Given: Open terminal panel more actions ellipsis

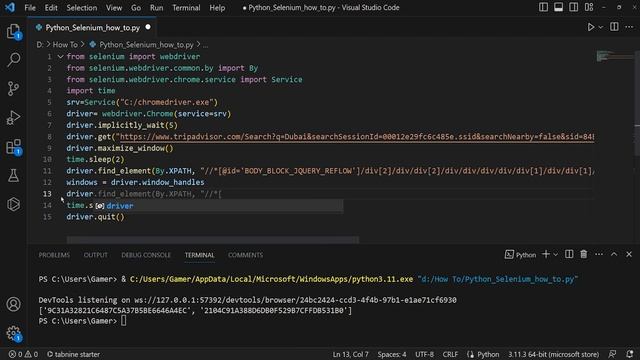Looking at the screenshot, I should click(x=599, y=254).
